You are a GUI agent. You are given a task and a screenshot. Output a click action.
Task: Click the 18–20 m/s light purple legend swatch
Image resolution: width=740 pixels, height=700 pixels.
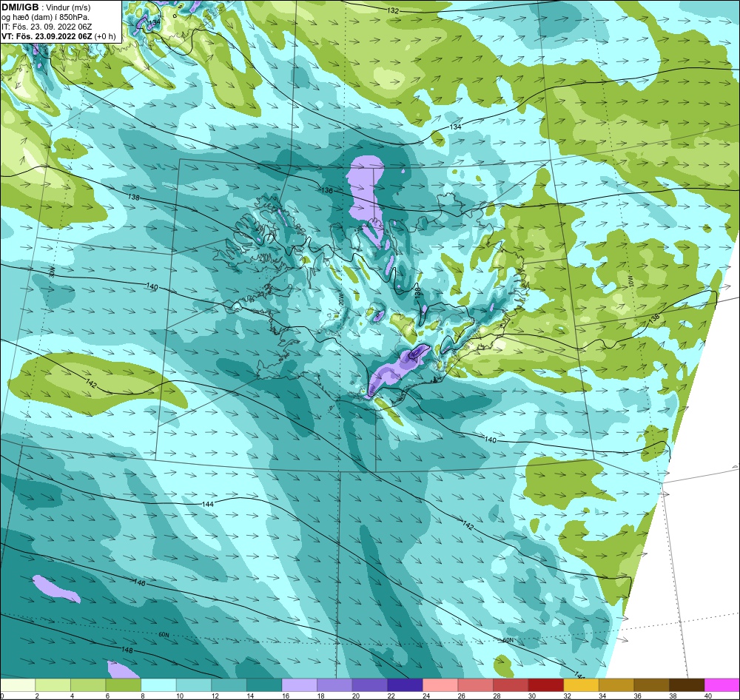[x=334, y=685]
